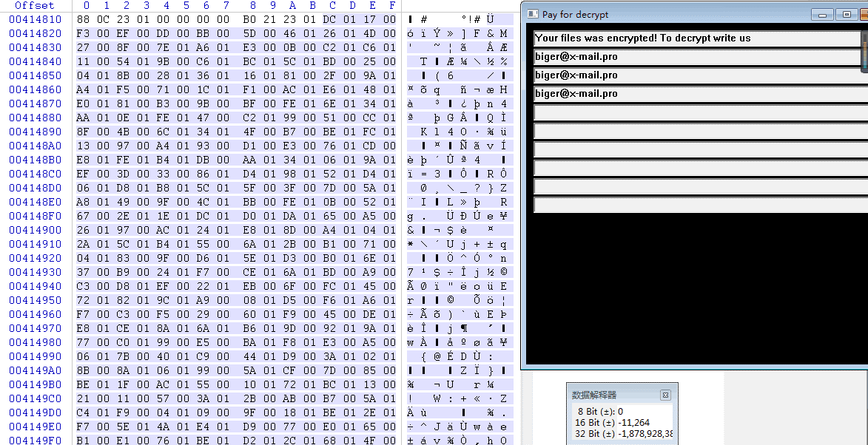Image resolution: width=868 pixels, height=445 pixels.
Task: Select byte E8 in row 00414900
Action: 249,230
